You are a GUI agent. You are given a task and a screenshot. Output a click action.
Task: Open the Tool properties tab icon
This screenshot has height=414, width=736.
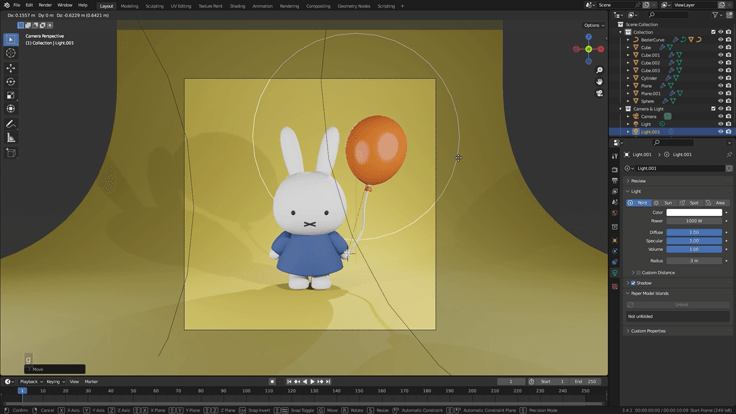pyautogui.click(x=615, y=156)
